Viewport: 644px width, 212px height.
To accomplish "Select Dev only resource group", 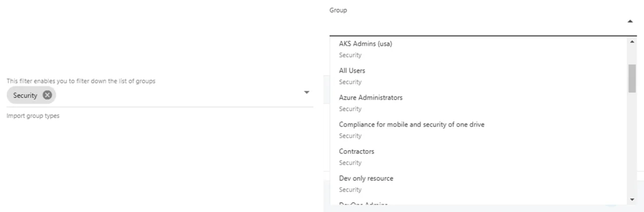I will pos(479,184).
